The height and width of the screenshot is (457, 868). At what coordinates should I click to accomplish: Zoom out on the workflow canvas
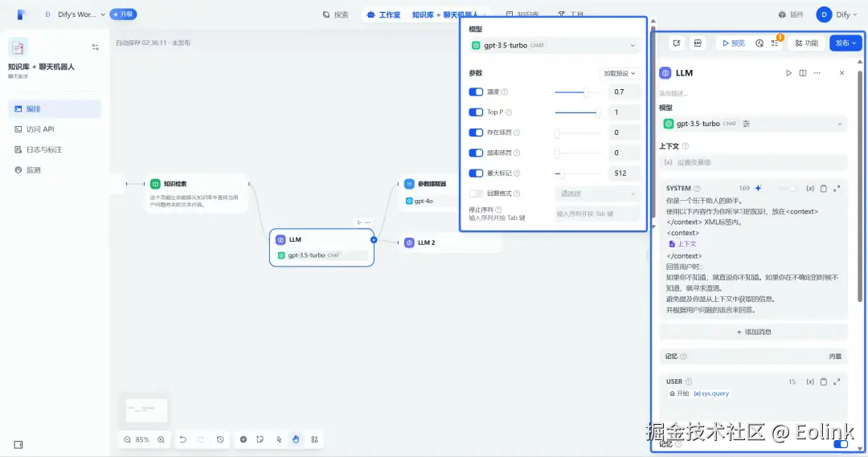coord(127,440)
